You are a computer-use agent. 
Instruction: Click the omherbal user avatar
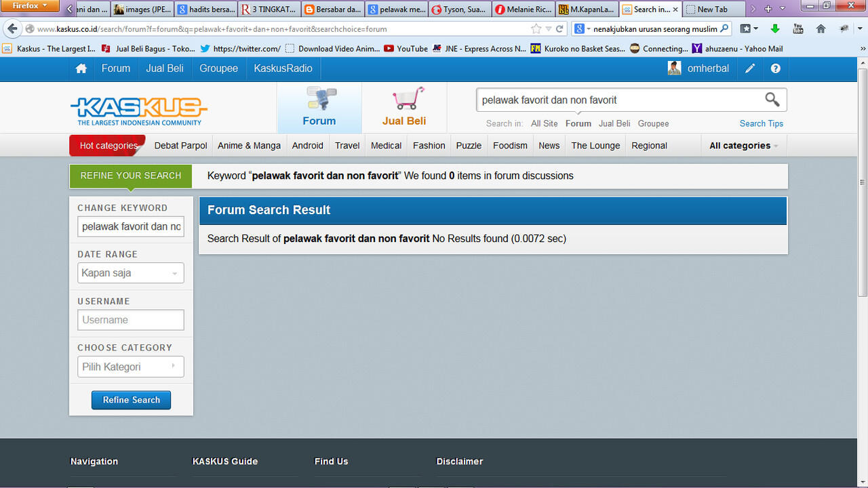(674, 68)
